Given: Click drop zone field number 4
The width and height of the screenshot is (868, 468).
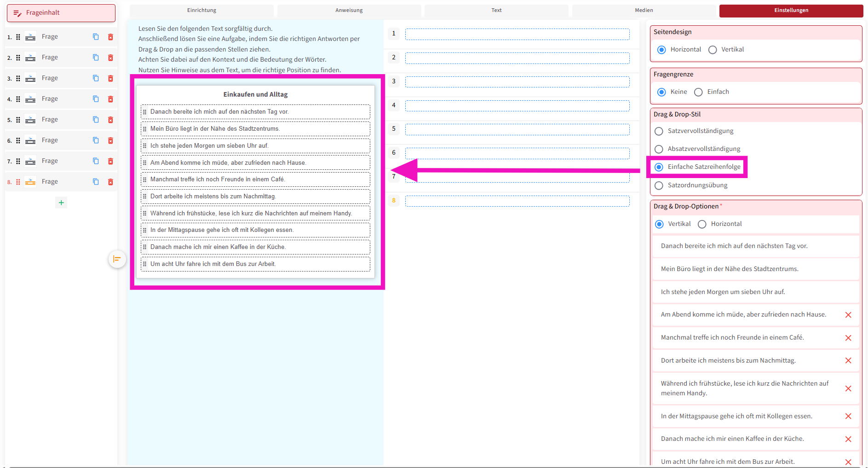Looking at the screenshot, I should (x=517, y=106).
